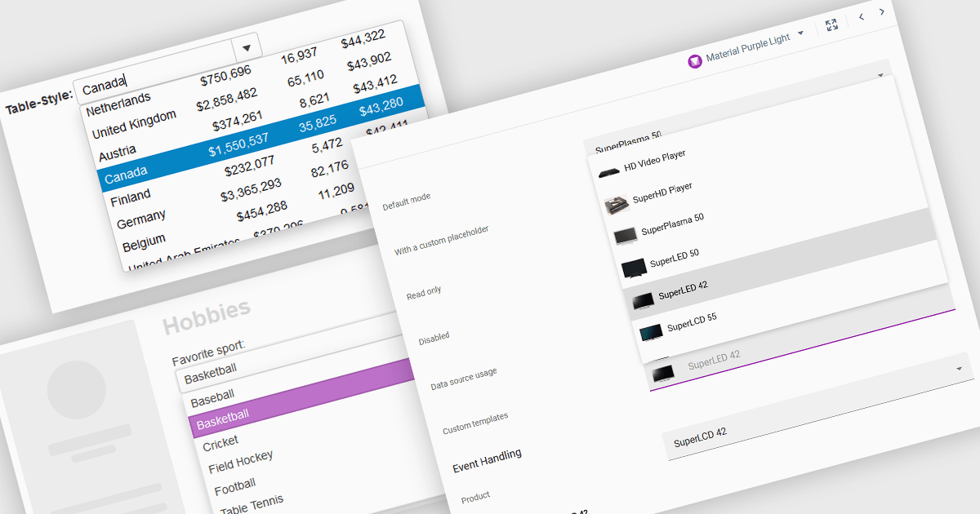
Task: Click the SuperLCD 55 TV thumbnail
Action: [x=652, y=332]
